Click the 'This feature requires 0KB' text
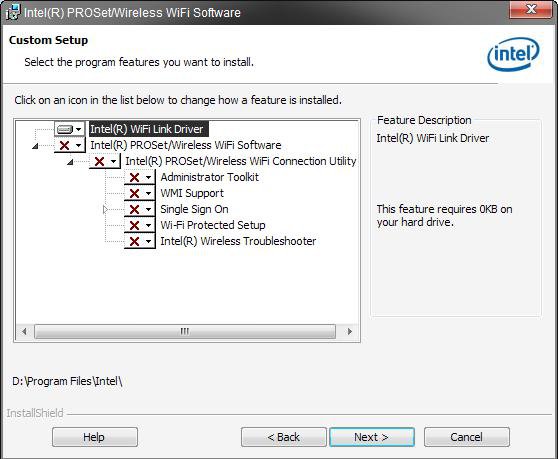The image size is (558, 459). click(x=444, y=216)
